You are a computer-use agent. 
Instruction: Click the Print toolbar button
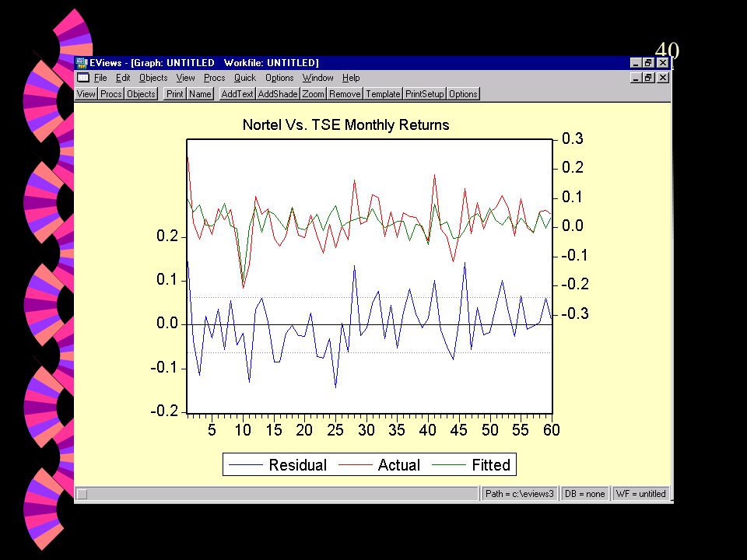pos(175,94)
